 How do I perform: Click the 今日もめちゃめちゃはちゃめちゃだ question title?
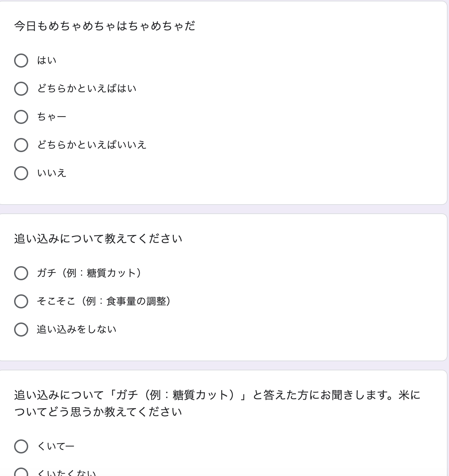105,26
